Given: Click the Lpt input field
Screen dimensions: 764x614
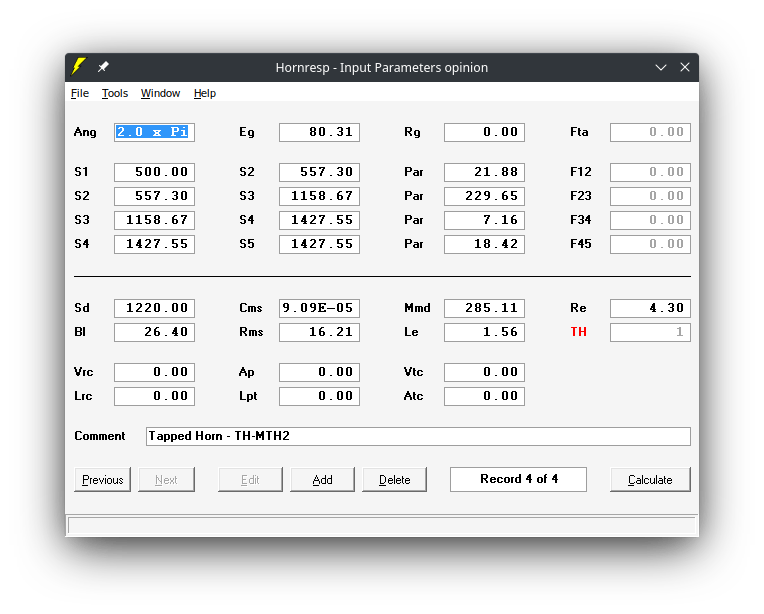Looking at the screenshot, I should click(x=319, y=396).
